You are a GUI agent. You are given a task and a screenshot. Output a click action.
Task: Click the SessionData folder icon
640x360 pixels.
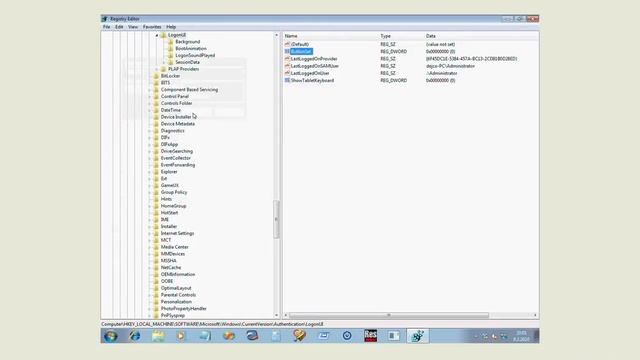tap(171, 62)
